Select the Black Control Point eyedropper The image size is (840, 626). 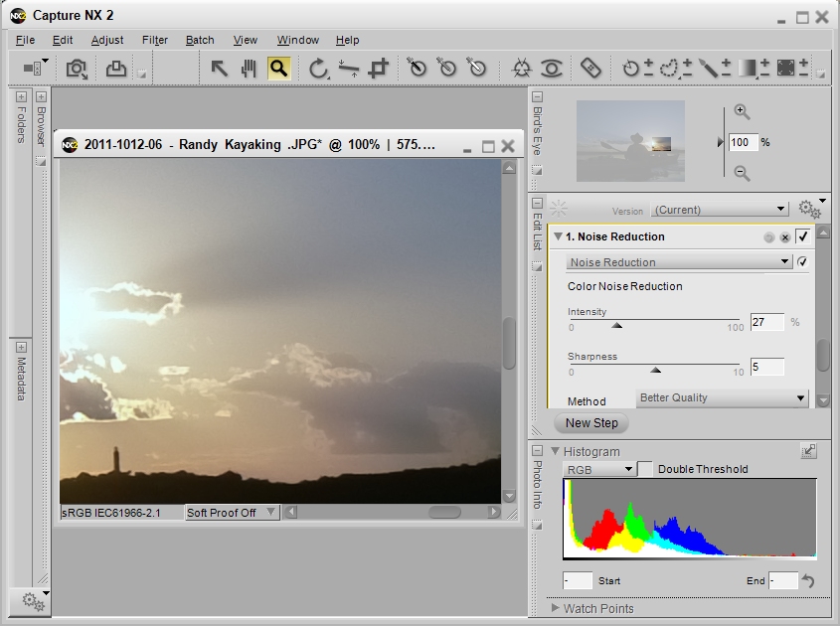coord(416,68)
